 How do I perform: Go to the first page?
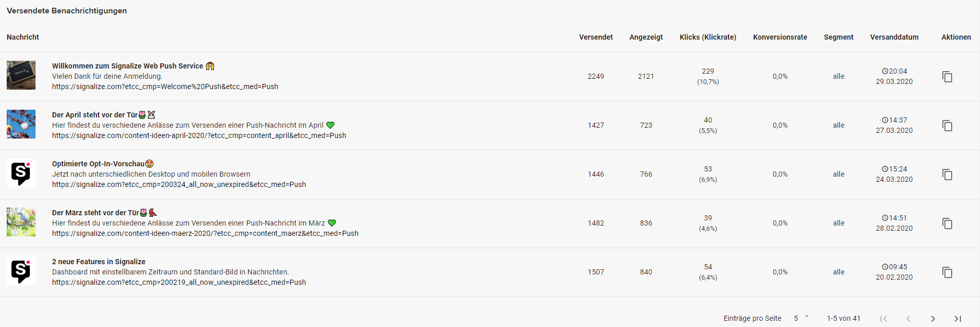[884, 319]
